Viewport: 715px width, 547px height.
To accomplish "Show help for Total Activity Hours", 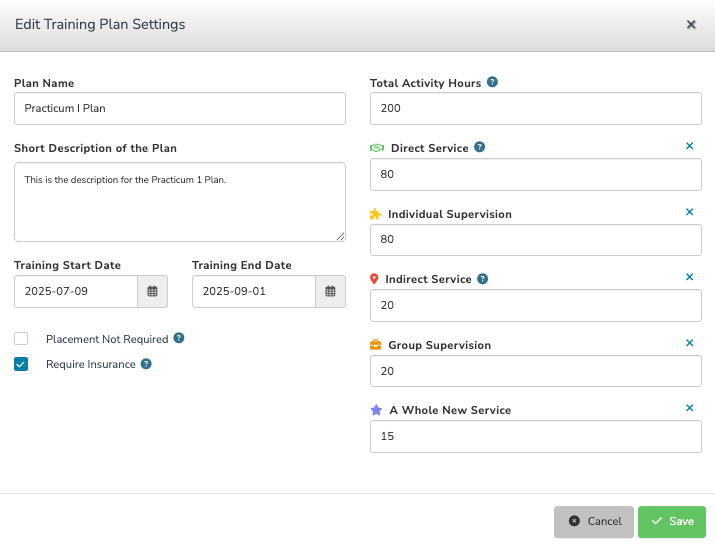I will pos(492,82).
